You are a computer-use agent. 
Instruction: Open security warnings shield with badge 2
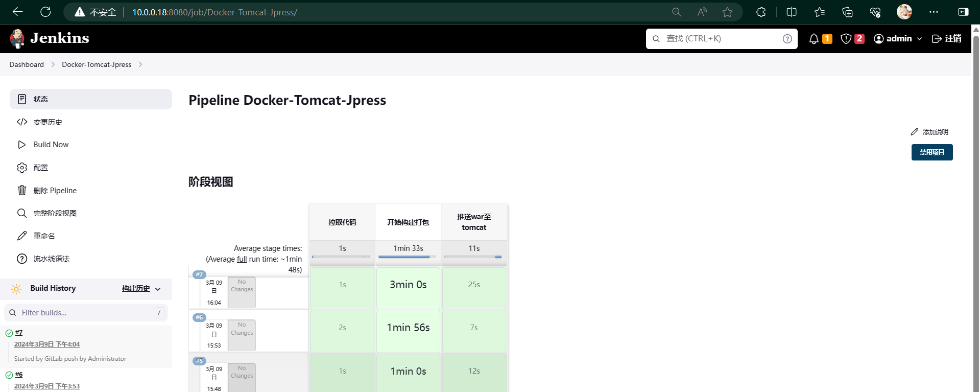click(x=852, y=39)
